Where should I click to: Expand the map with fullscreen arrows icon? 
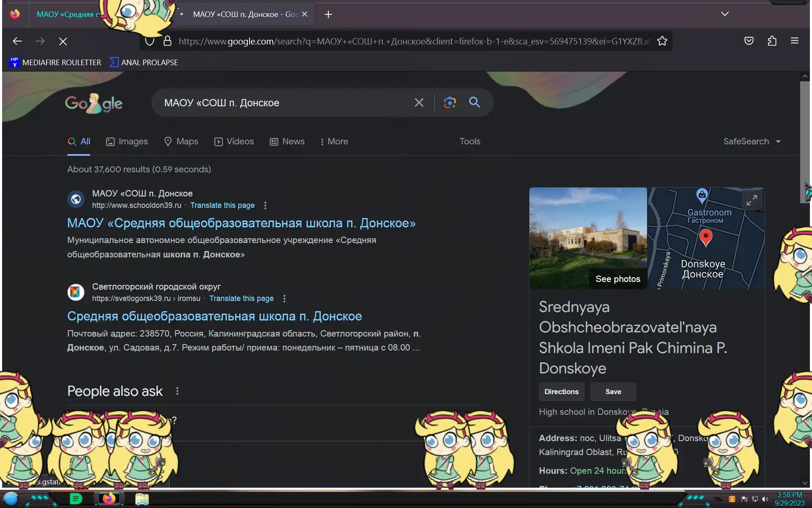(x=752, y=200)
